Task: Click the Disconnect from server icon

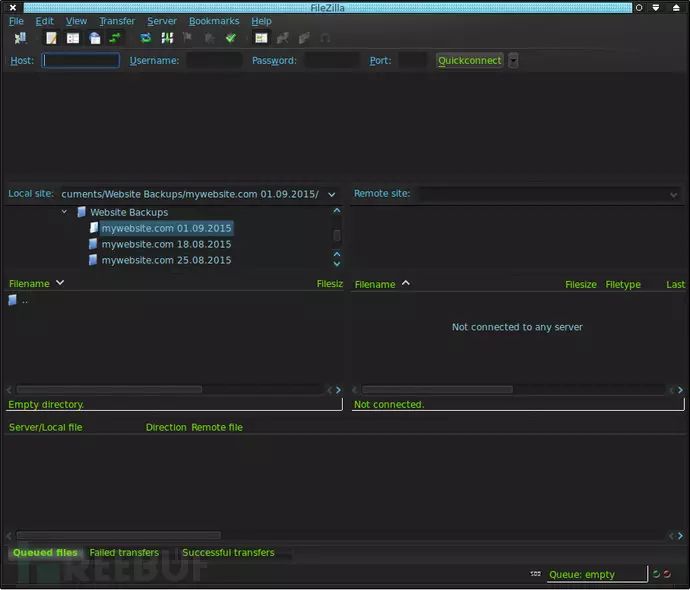Action: [x=209, y=38]
